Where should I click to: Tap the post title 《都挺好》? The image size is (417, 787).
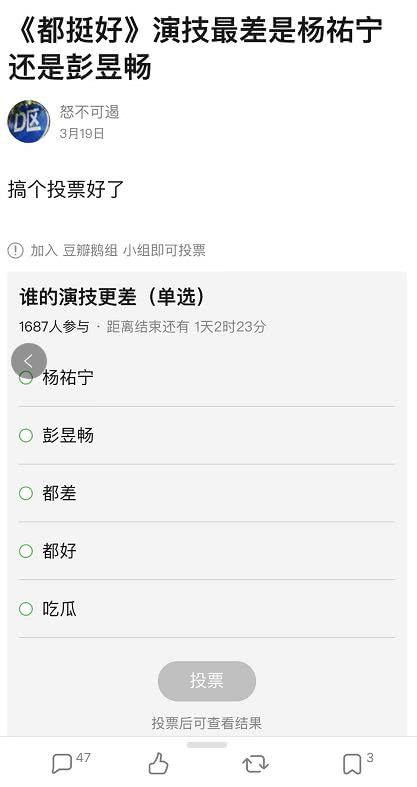(x=80, y=30)
